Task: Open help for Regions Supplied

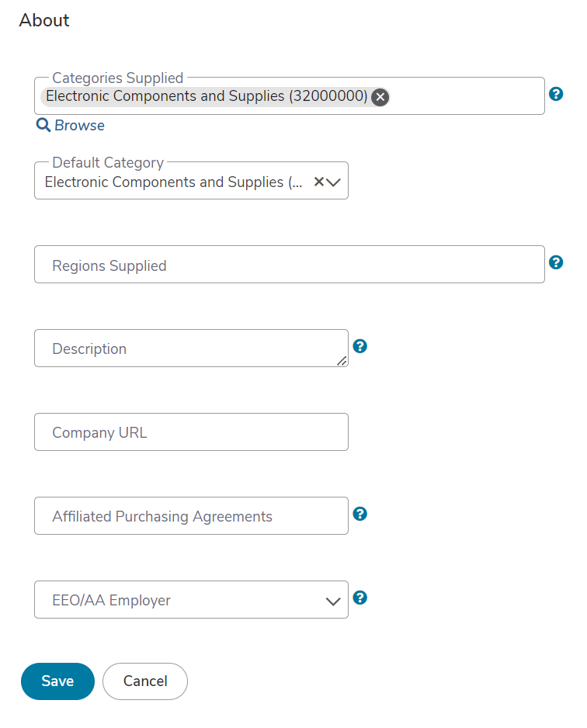Action: pyautogui.click(x=556, y=262)
